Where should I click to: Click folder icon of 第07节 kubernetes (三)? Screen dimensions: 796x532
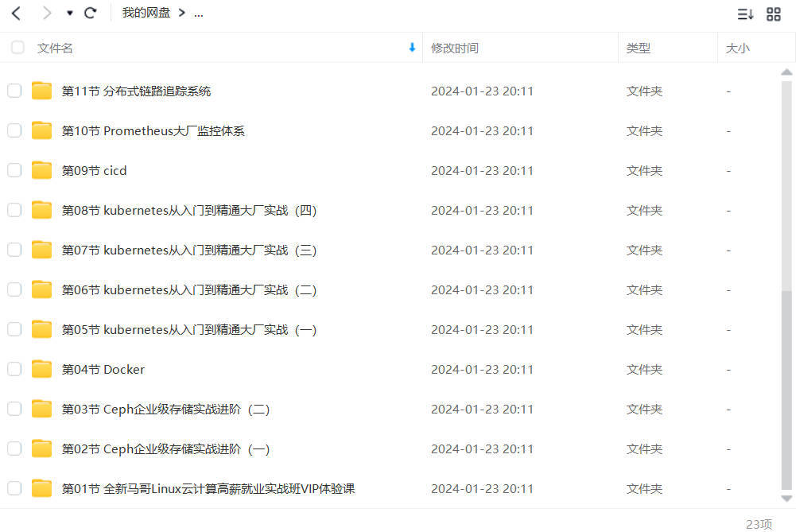coord(41,250)
